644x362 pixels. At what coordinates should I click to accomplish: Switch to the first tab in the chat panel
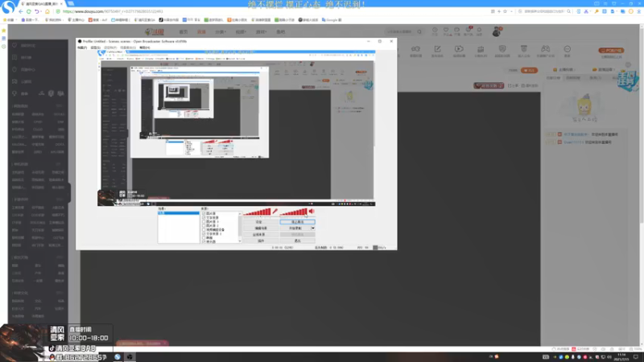(553, 77)
